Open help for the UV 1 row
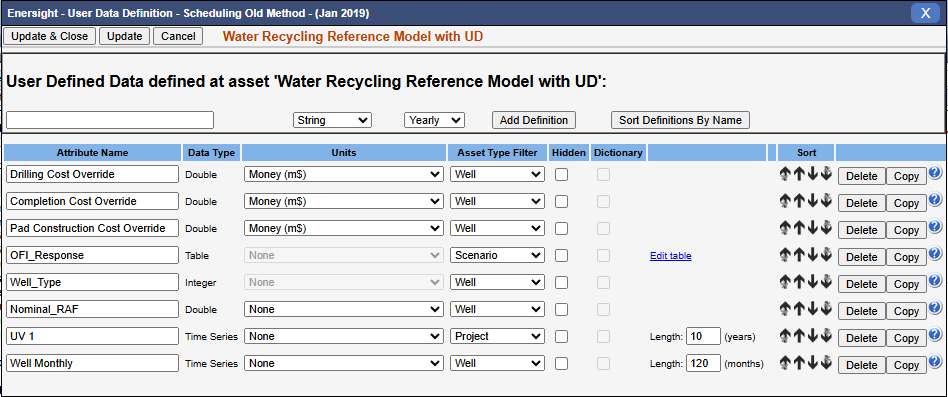Image resolution: width=948 pixels, height=397 pixels. point(935,335)
